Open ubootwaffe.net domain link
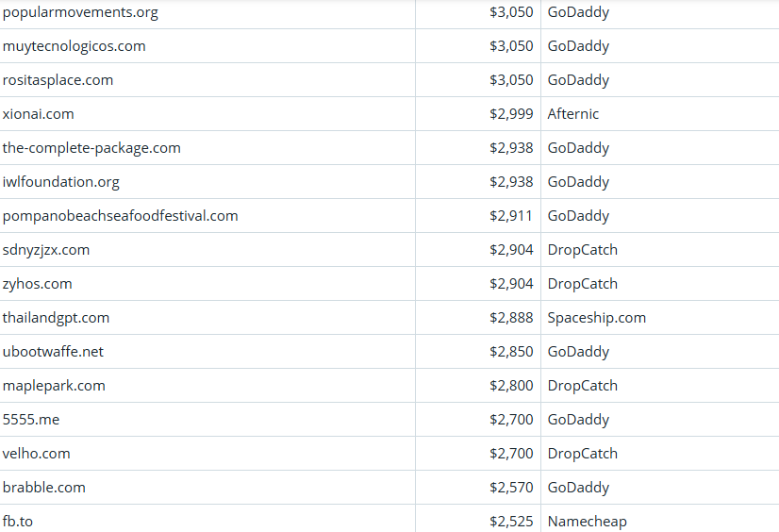779x532 pixels. click(53, 352)
